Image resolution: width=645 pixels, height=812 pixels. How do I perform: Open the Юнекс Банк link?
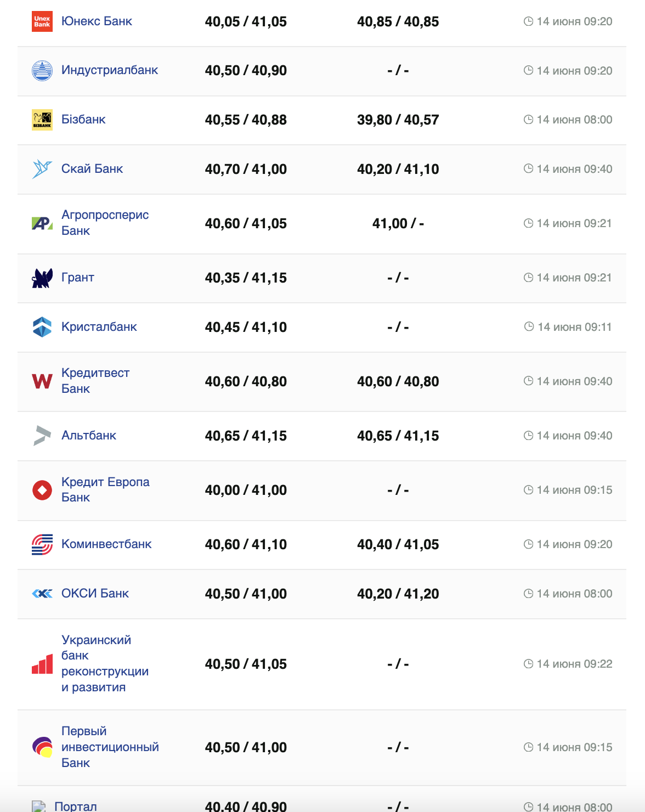click(x=97, y=21)
